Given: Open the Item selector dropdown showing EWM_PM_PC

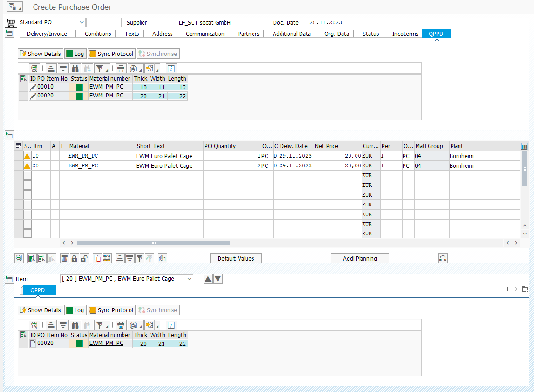Looking at the screenshot, I should pos(189,279).
